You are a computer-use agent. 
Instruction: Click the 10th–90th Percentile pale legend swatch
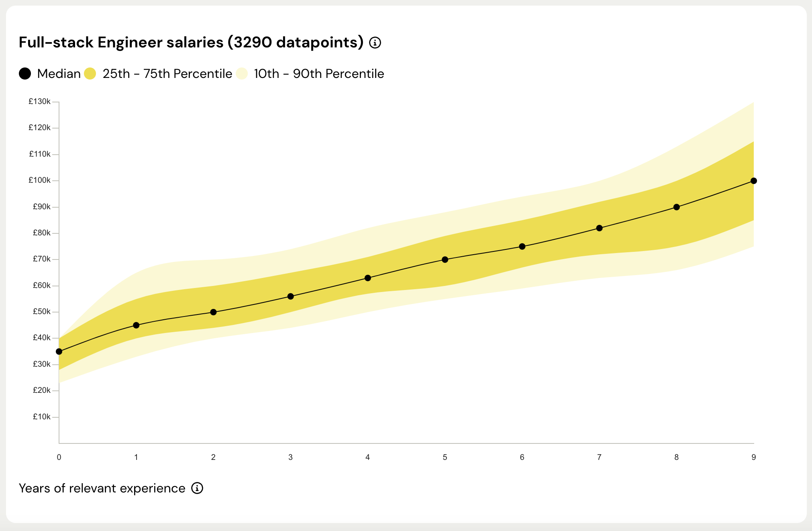242,74
